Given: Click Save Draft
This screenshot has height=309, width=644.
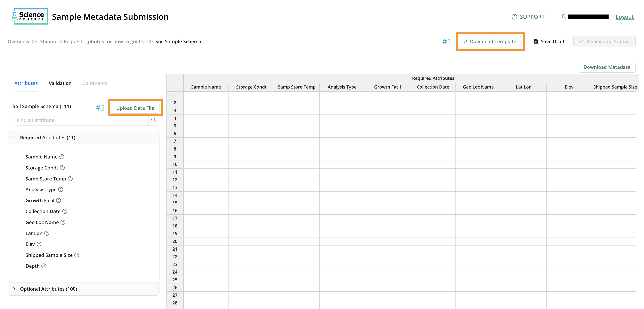Looking at the screenshot, I should pyautogui.click(x=549, y=42).
